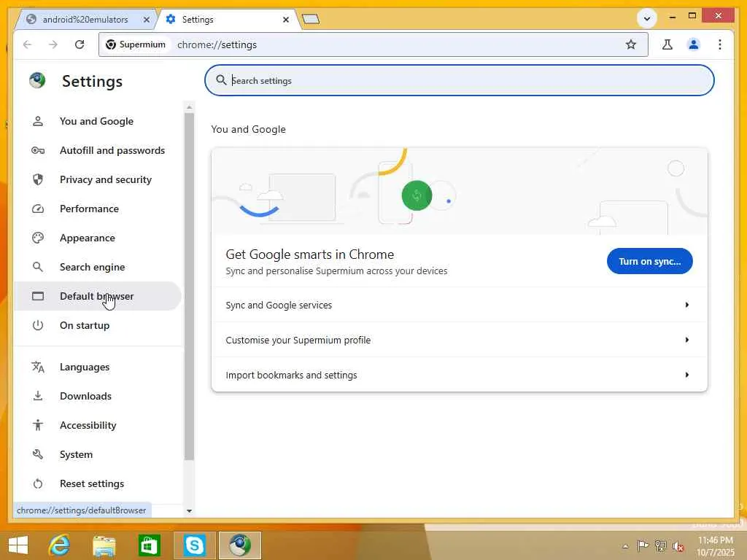
Task: Click the back navigation arrow
Action: [28, 44]
